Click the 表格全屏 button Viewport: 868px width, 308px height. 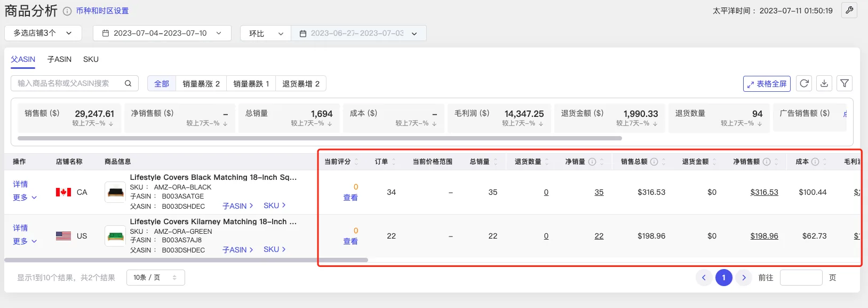click(767, 84)
